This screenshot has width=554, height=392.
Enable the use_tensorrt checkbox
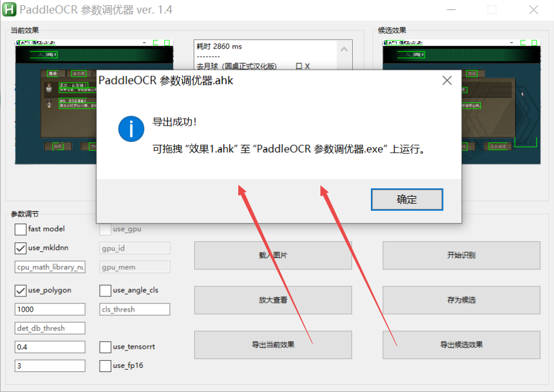[x=105, y=347]
